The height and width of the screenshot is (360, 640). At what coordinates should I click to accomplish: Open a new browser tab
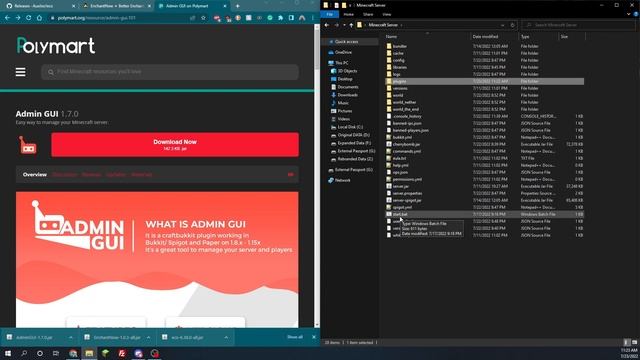click(x=238, y=6)
